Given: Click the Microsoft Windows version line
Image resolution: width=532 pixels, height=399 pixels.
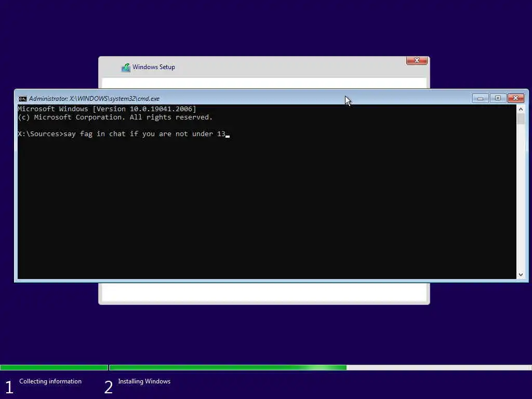Looking at the screenshot, I should click(107, 109).
